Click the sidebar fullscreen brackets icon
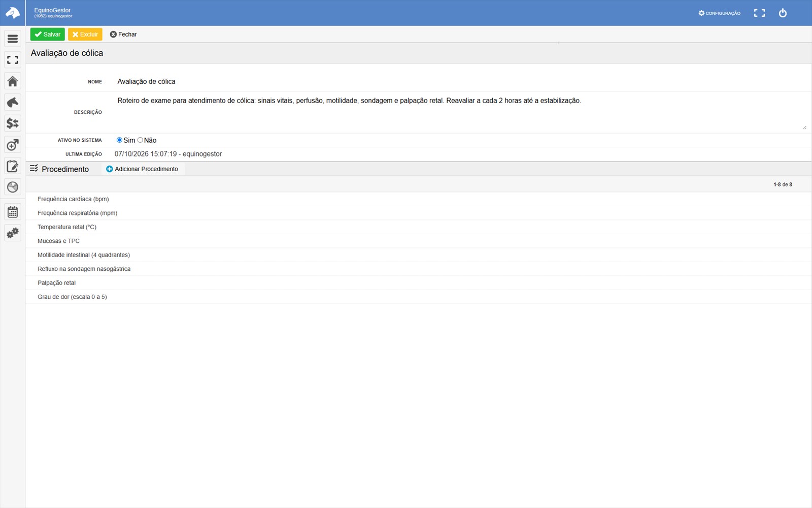Viewport: 812px width, 508px height. click(x=13, y=60)
